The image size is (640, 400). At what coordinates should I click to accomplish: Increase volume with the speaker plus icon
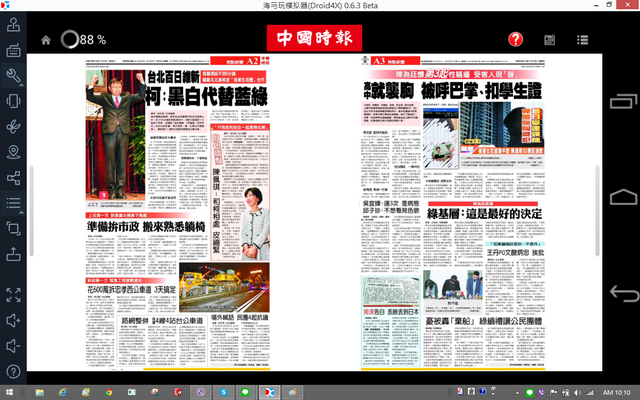13,320
